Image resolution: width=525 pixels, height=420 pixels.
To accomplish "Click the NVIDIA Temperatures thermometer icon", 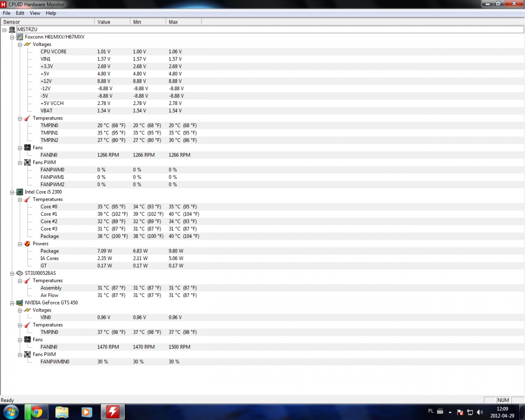I will coord(28,325).
